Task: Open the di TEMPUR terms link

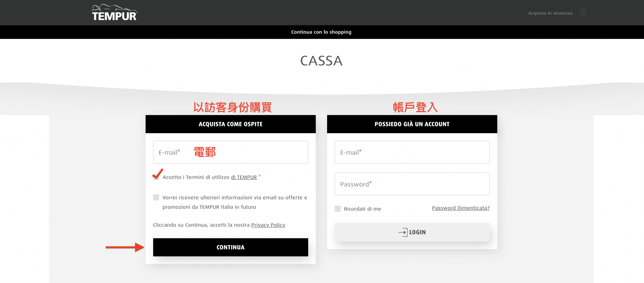Action: point(244,177)
